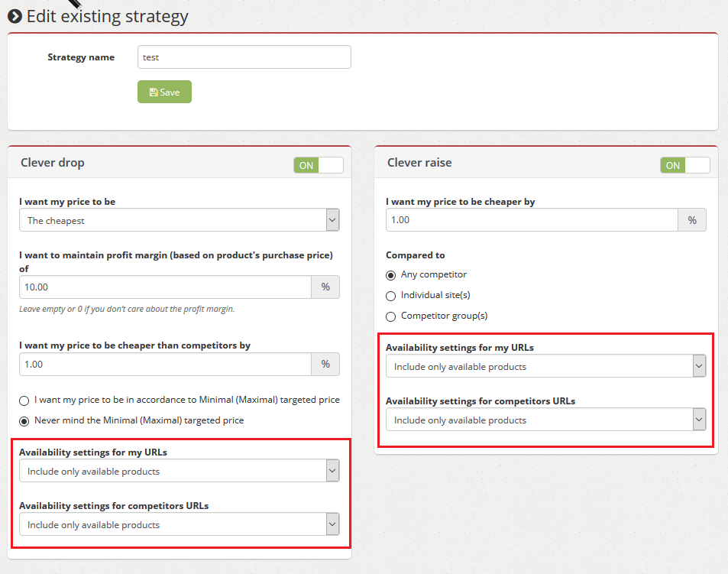Screen dimensions: 728x574
Task: Click percent addon beside cheaper than competitors field
Action: coord(325,364)
